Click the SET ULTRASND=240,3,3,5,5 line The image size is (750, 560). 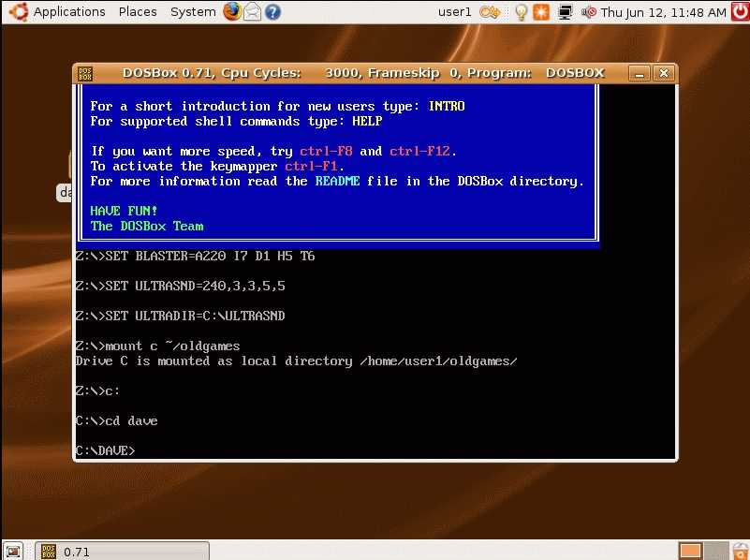tap(181, 286)
